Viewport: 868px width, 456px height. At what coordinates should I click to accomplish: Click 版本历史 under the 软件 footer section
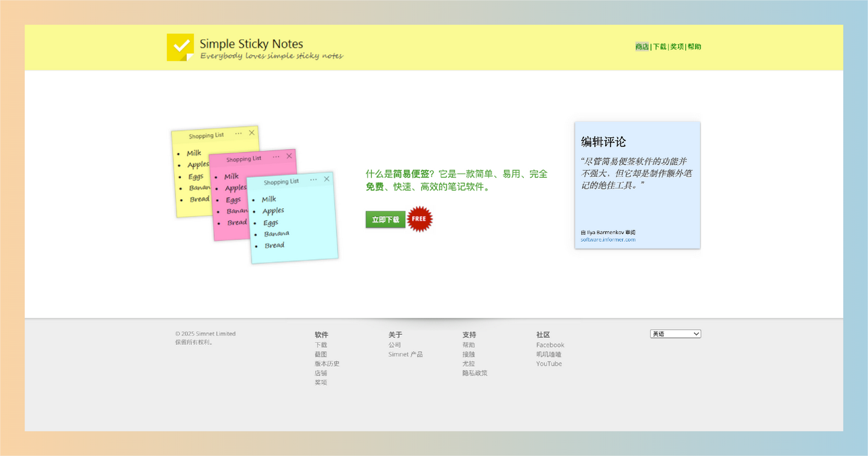(326, 363)
